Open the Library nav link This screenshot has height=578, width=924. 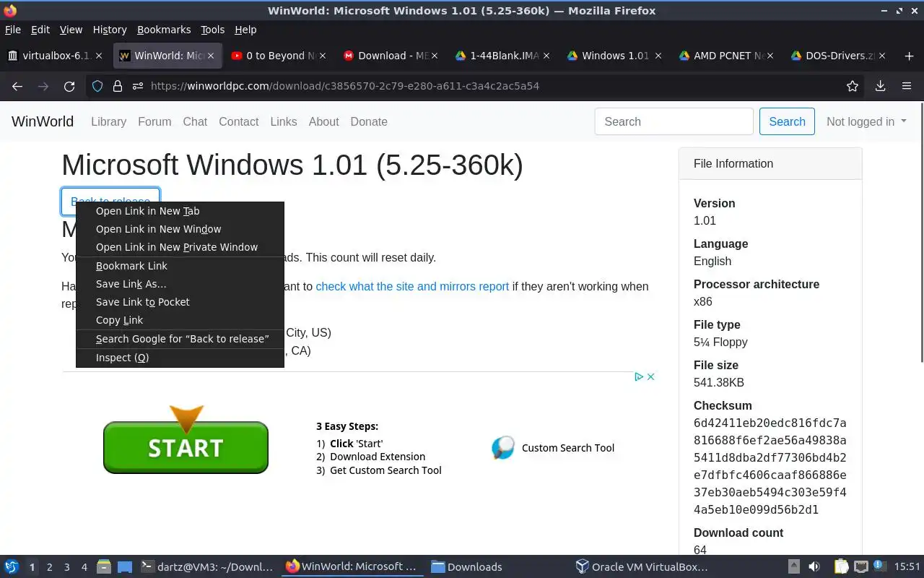(108, 121)
